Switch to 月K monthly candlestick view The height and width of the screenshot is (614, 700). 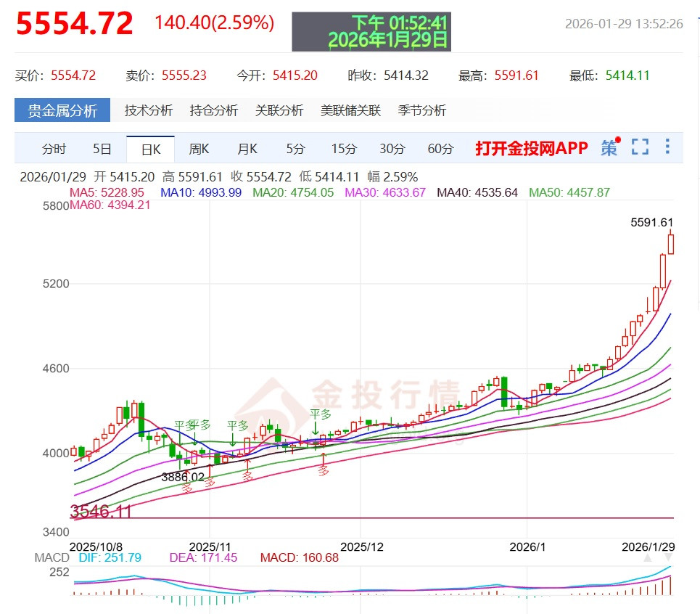pyautogui.click(x=247, y=149)
